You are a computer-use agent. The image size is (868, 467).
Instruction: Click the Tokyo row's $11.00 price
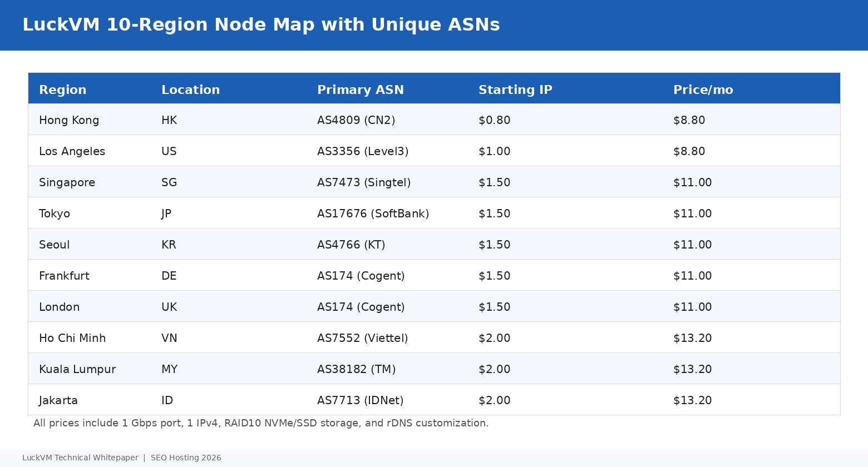pos(693,213)
